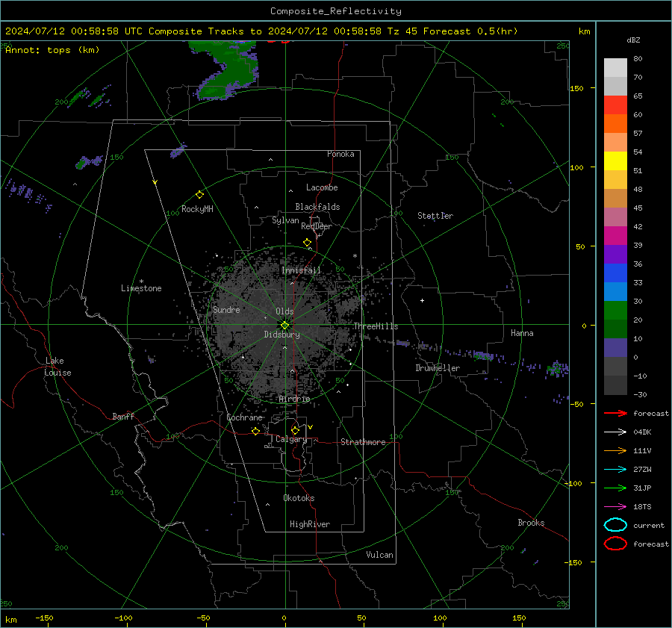Select the Banff label
This screenshot has height=628, width=672.
[x=123, y=416]
